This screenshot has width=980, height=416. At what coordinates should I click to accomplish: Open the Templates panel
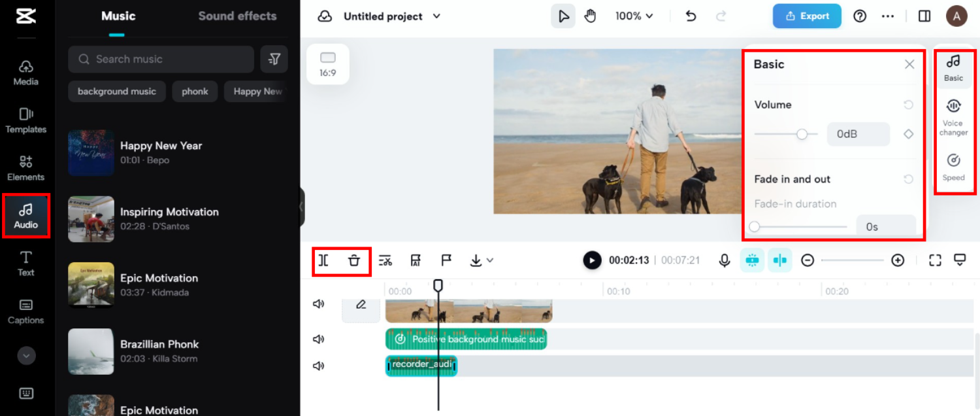click(x=26, y=121)
